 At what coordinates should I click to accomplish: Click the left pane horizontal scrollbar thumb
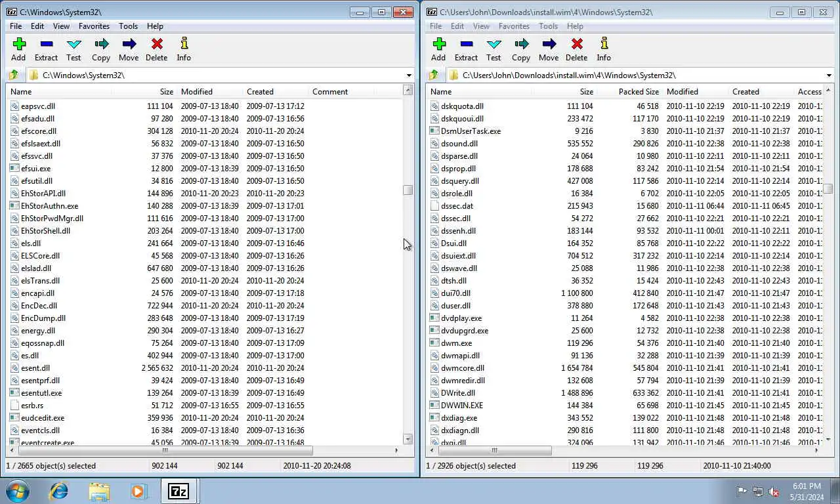click(x=165, y=450)
